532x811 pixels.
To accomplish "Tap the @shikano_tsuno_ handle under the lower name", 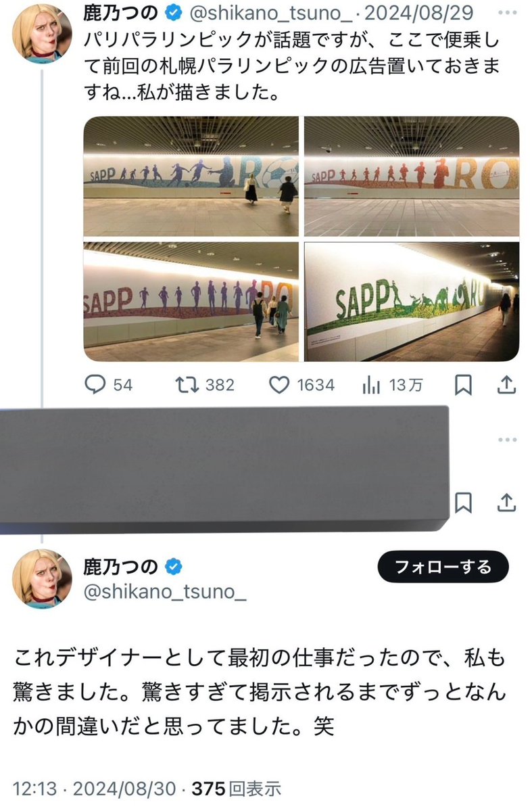I will [x=163, y=593].
